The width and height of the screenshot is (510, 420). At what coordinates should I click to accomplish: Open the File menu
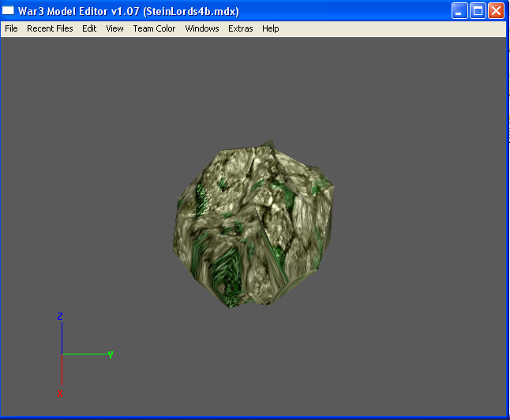point(11,28)
